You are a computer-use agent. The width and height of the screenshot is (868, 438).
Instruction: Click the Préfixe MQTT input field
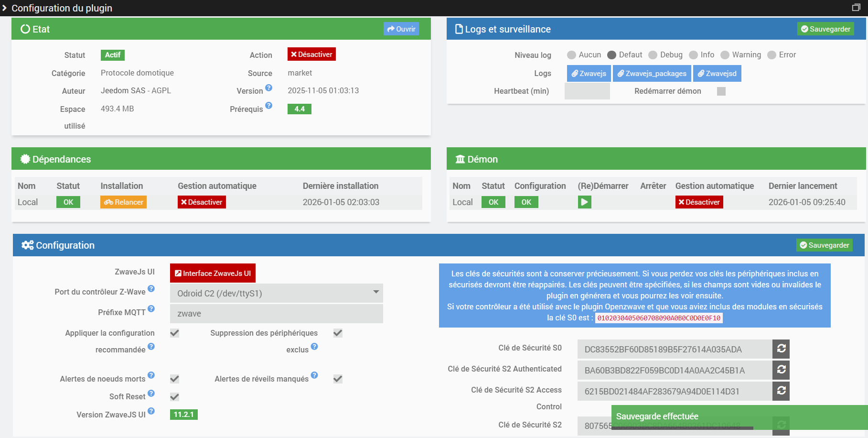pos(277,314)
